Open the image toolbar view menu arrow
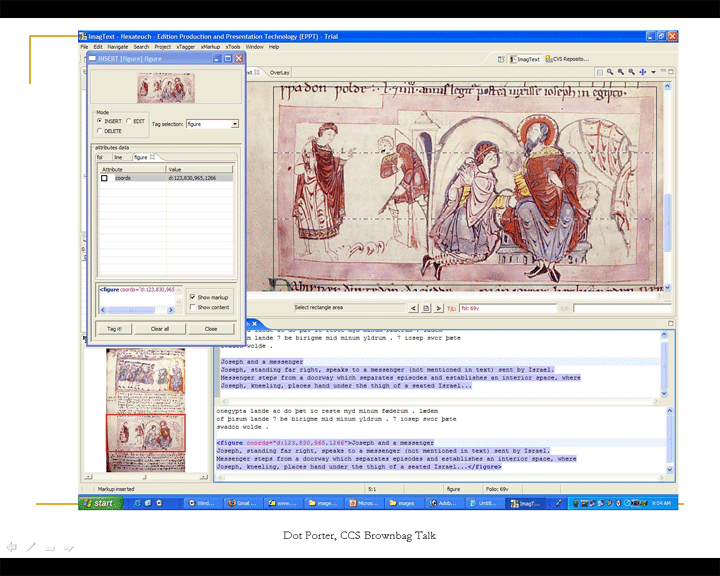Viewport: 720px width, 576px height. pos(653,72)
